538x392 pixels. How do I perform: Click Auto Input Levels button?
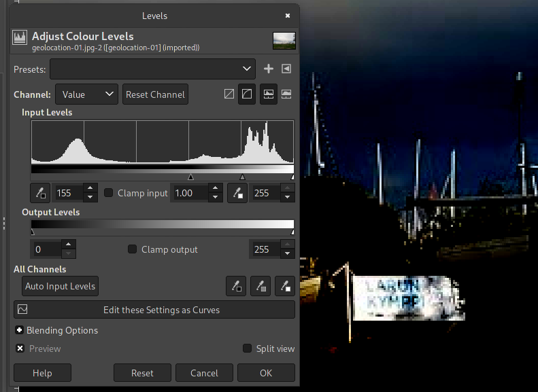pos(61,286)
